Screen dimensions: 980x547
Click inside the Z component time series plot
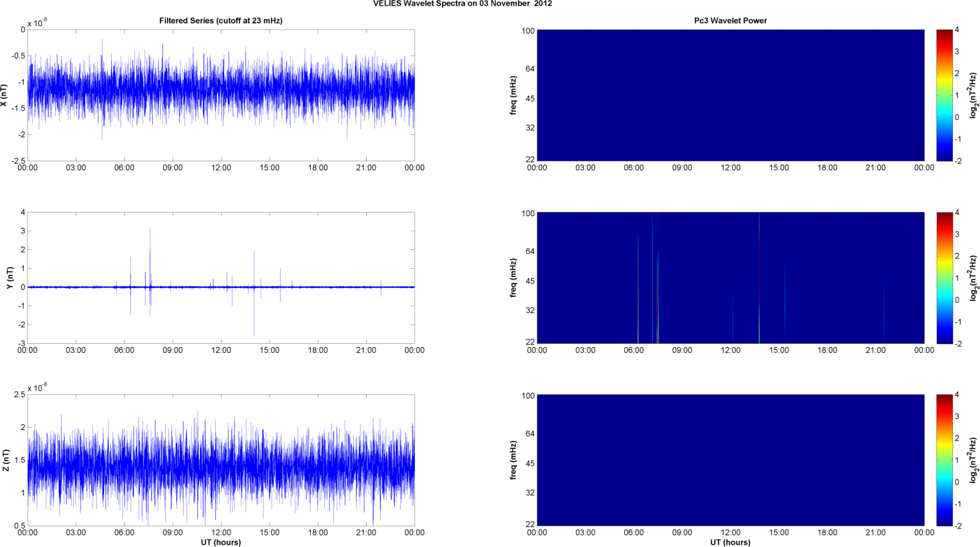[x=221, y=460]
